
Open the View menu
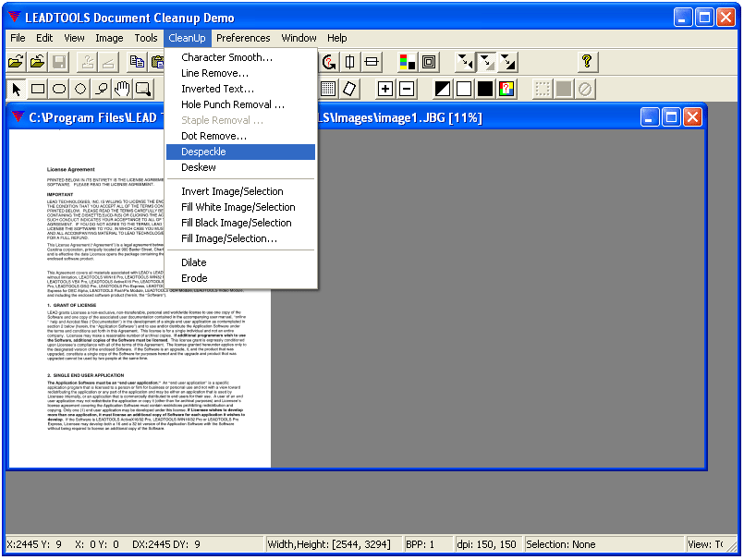click(x=74, y=38)
